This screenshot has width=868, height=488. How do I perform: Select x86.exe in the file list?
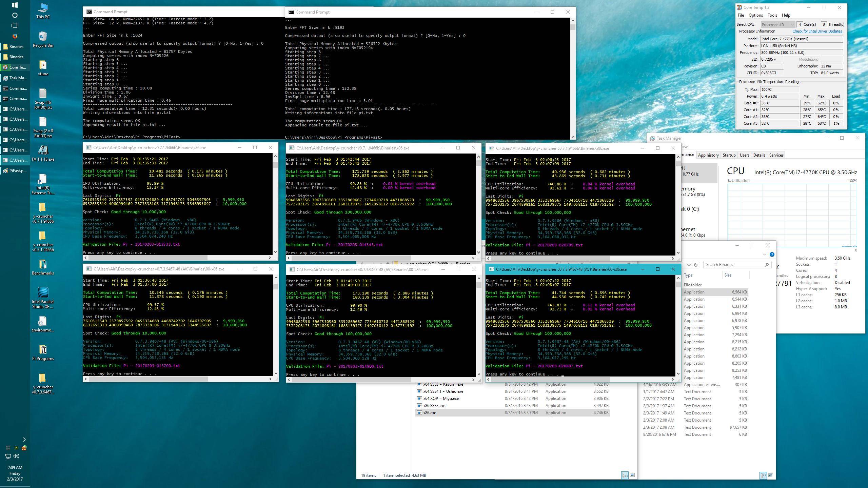[512, 413]
